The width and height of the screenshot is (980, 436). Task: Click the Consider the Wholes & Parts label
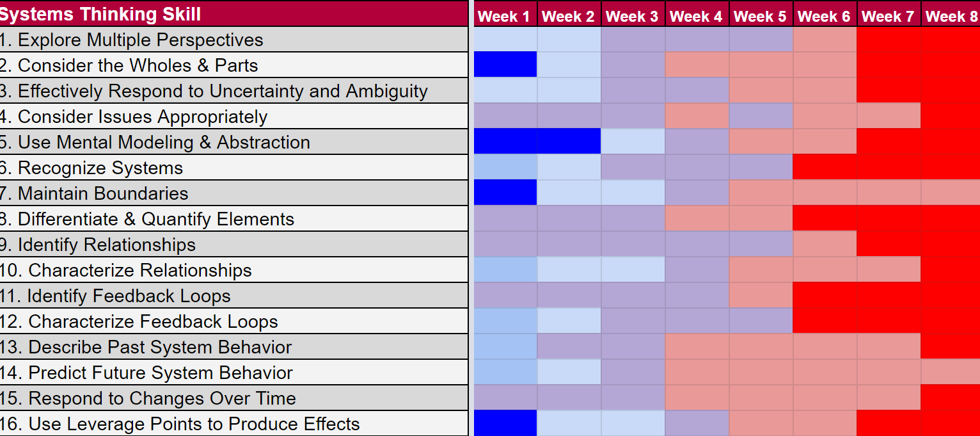138,65
